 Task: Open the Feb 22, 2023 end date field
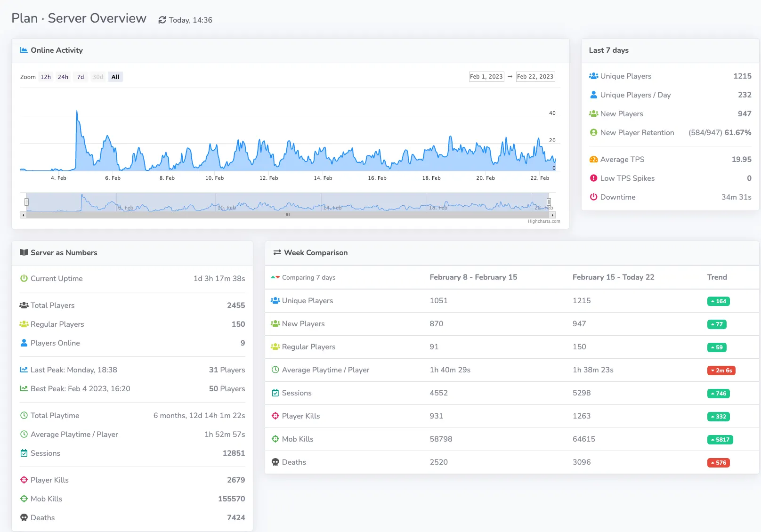tap(535, 77)
